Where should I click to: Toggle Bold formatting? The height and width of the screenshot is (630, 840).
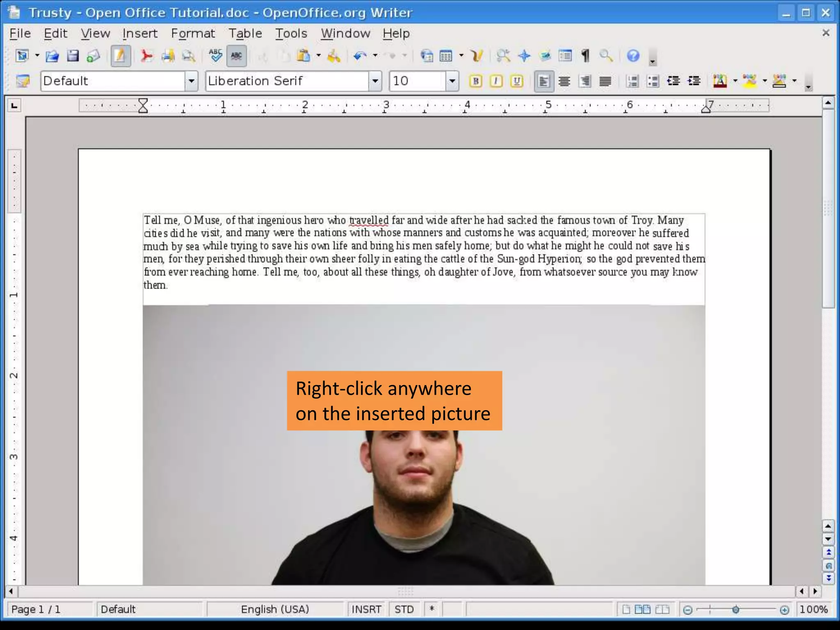[476, 81]
